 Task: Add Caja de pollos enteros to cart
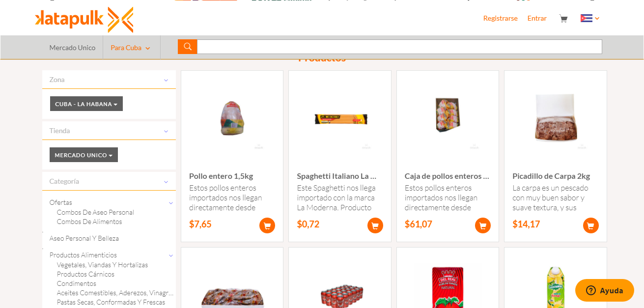click(x=483, y=225)
